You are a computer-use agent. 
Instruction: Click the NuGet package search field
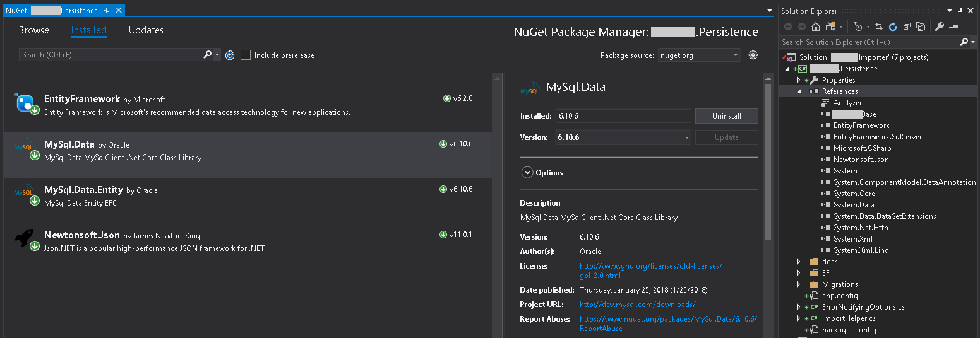pyautogui.click(x=111, y=55)
